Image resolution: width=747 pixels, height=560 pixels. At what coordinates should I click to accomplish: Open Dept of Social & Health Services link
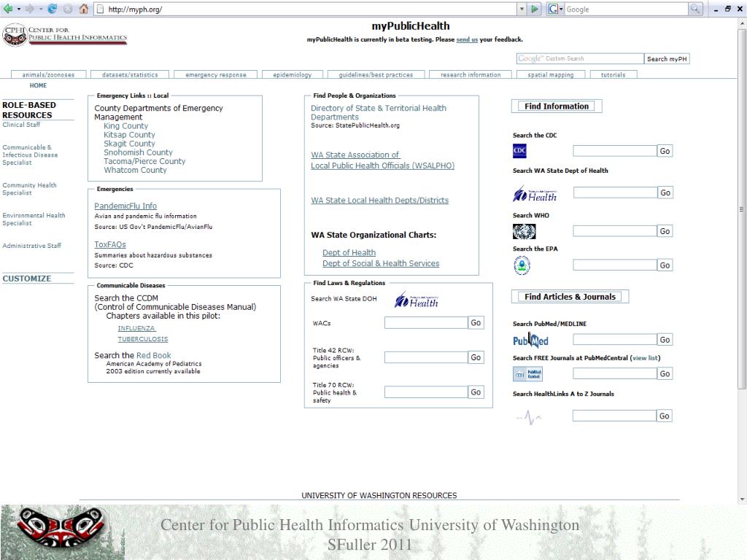click(x=381, y=263)
